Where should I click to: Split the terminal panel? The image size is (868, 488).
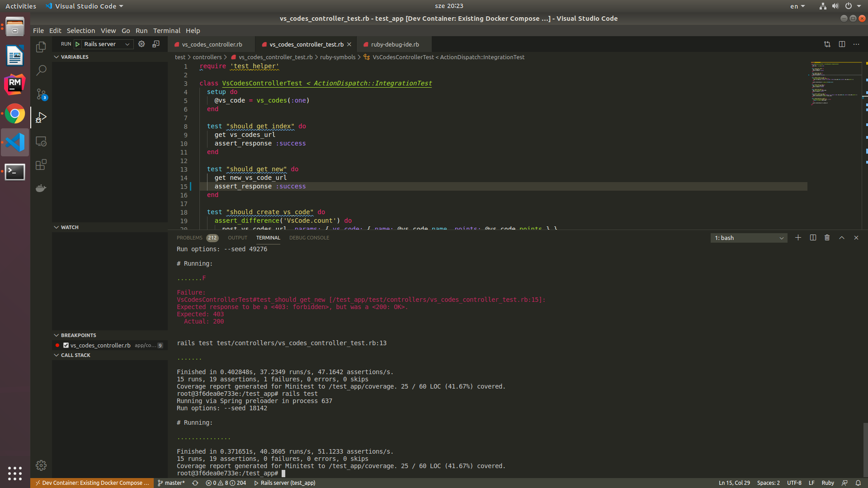[x=813, y=238]
